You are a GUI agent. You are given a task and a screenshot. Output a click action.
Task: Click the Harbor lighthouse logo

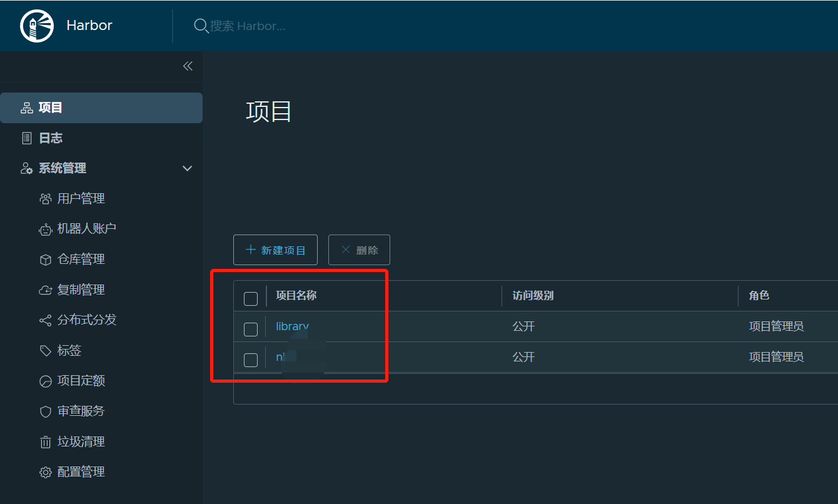coord(36,26)
